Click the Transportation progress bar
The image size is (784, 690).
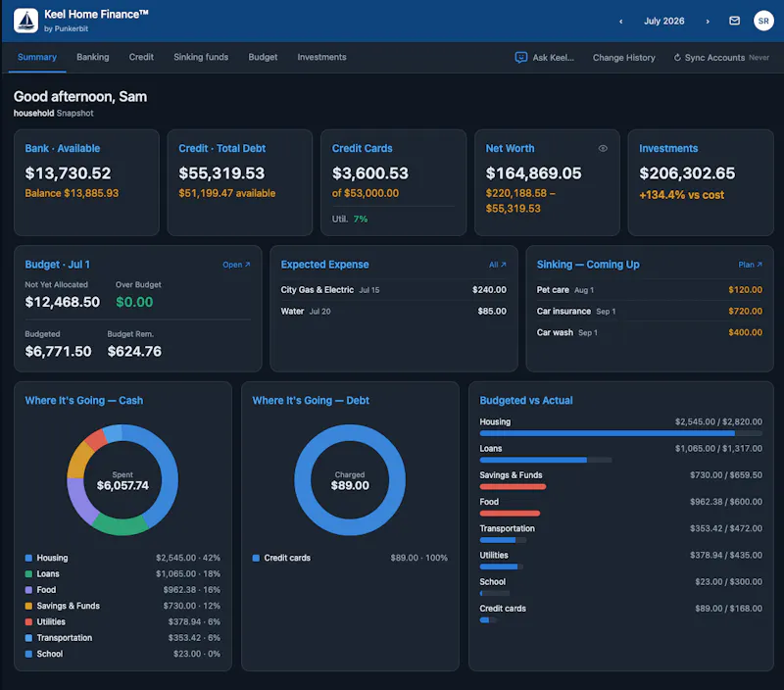[x=503, y=539]
